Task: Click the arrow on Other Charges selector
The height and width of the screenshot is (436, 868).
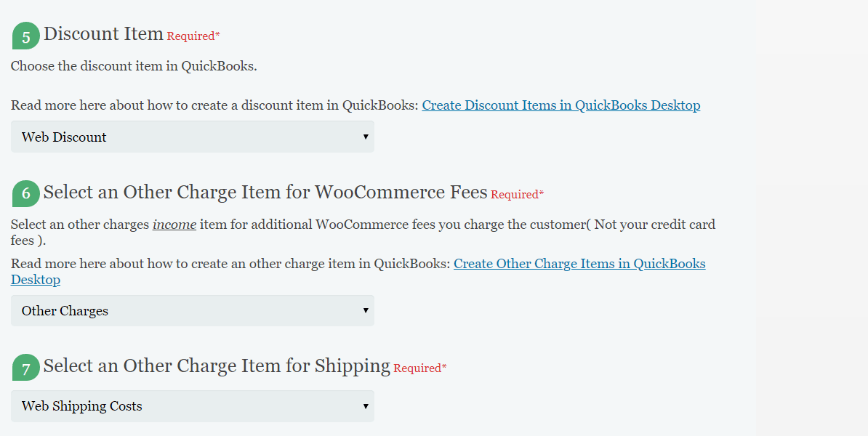Action: (366, 310)
